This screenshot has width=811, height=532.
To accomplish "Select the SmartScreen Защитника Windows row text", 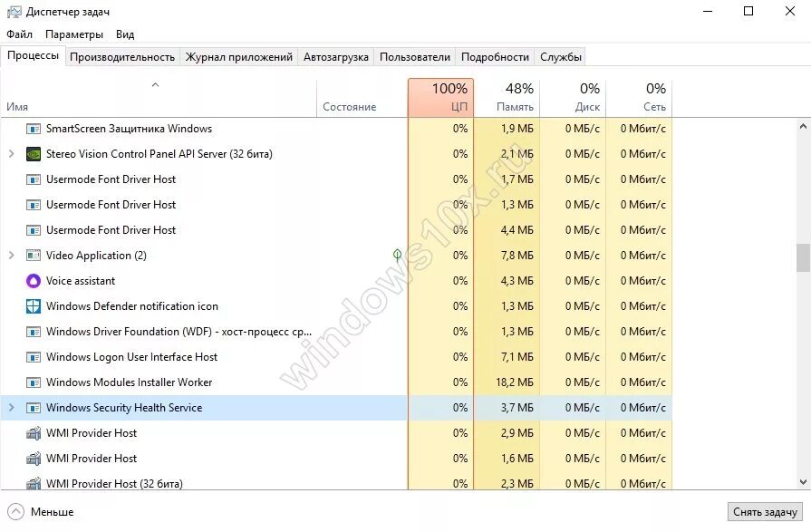I will tap(129, 129).
